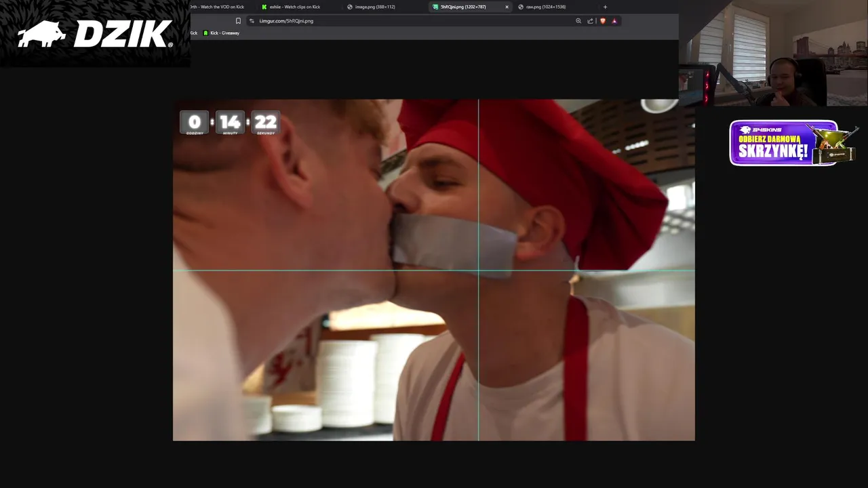Click the 14 minuty countdown digits
868x488 pixels.
point(230,123)
